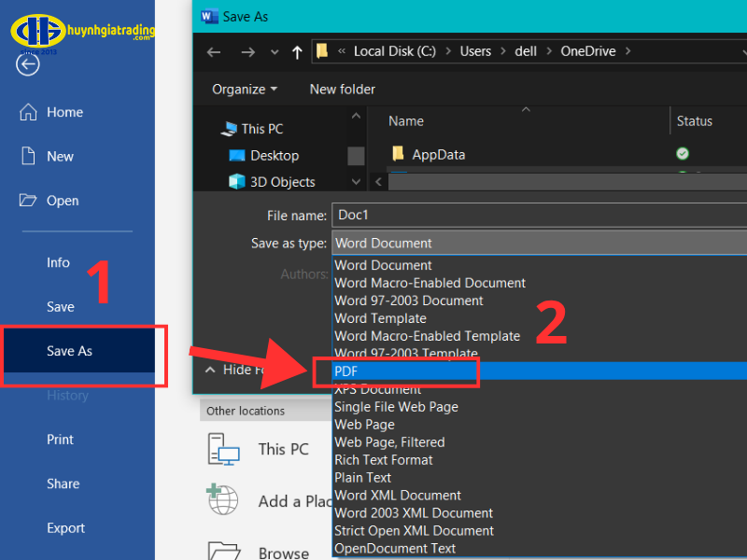Click the Open folder icon in sidebar

click(28, 201)
